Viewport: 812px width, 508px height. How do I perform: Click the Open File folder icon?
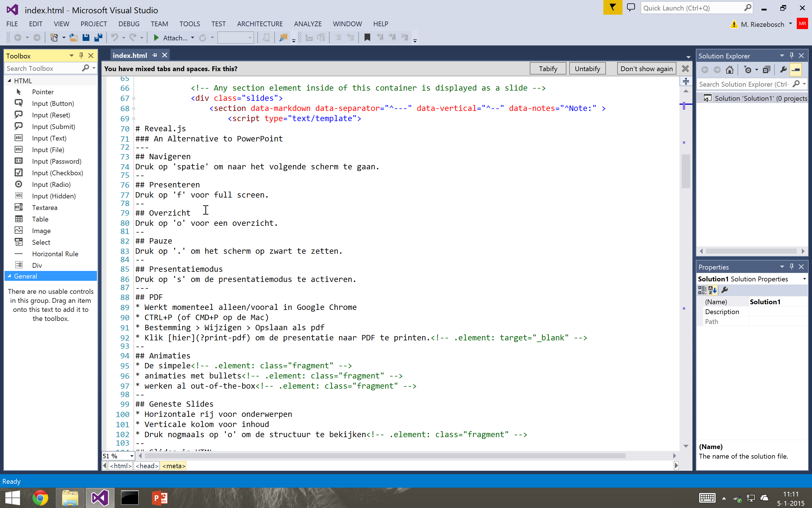pos(73,38)
